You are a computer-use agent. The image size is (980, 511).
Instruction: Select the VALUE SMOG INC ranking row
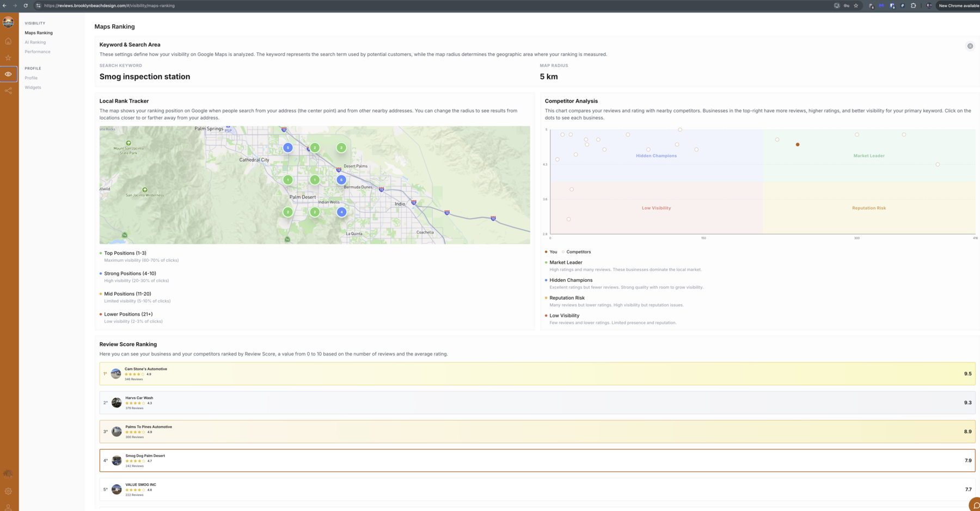(537, 489)
